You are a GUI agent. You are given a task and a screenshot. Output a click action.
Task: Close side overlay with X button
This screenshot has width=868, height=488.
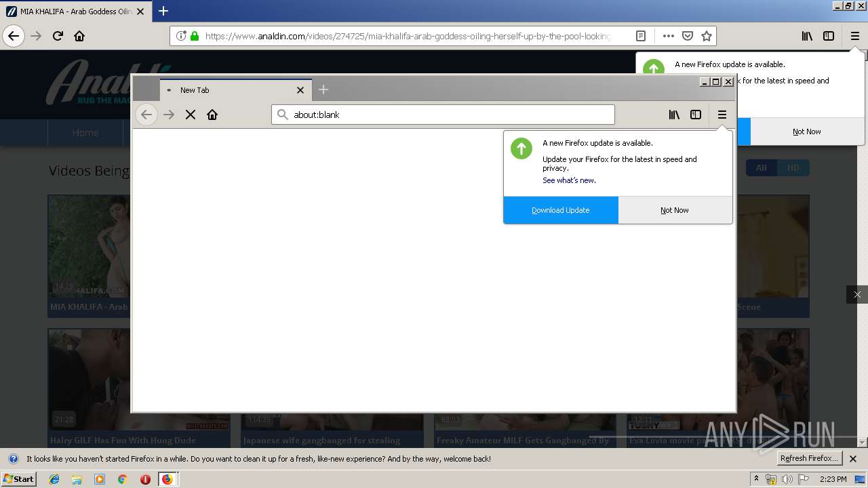tap(857, 294)
